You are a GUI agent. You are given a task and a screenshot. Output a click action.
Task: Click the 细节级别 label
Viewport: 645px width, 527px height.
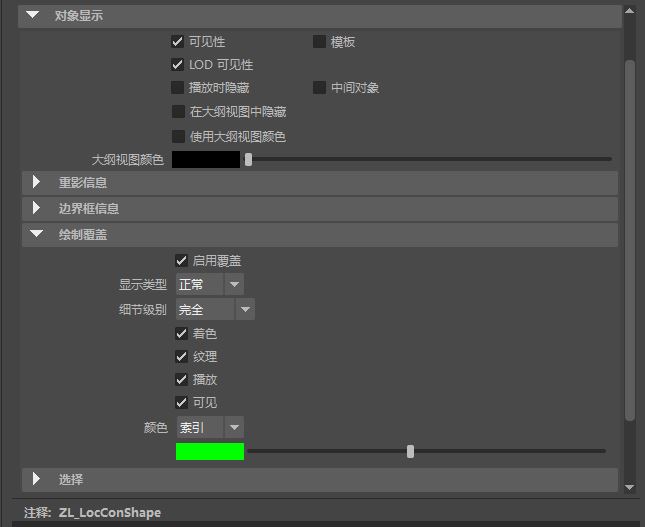click(x=143, y=309)
